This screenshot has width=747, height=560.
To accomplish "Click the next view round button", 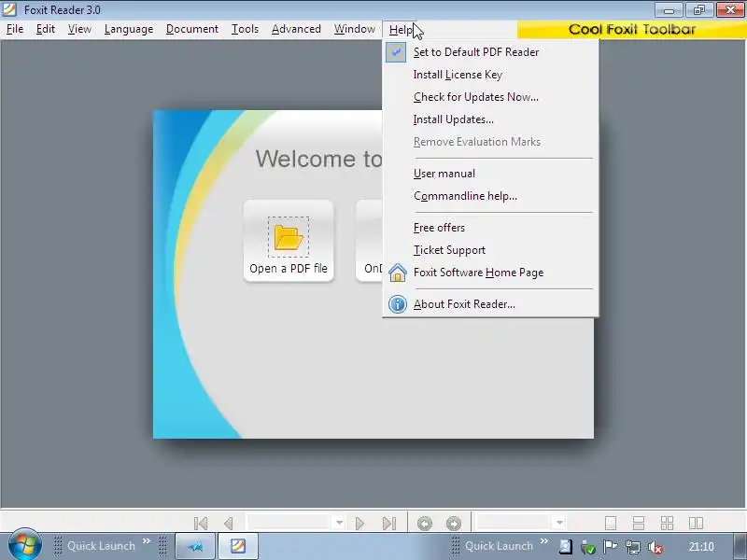I will (454, 524).
